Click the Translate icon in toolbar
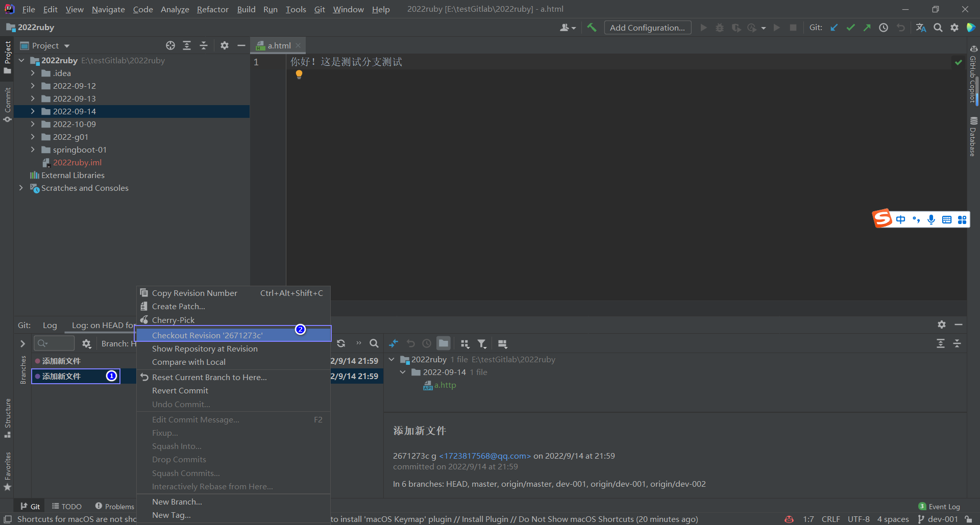The width and height of the screenshot is (980, 525). pyautogui.click(x=921, y=28)
